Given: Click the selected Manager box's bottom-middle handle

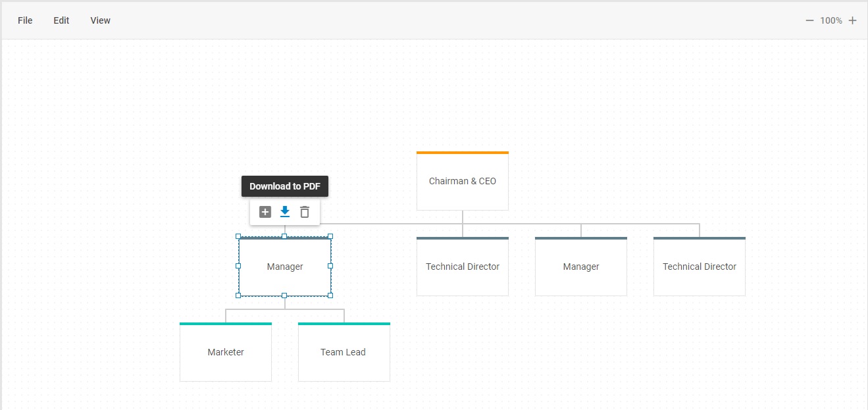Looking at the screenshot, I should pos(284,295).
